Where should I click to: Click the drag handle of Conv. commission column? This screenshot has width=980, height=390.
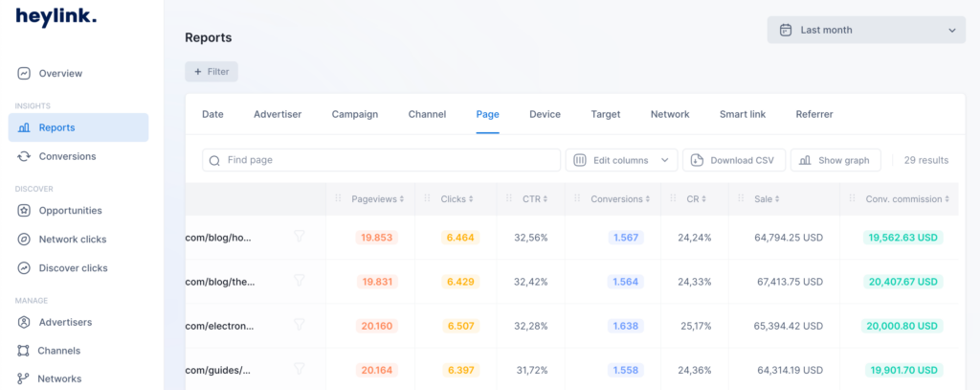tap(852, 197)
